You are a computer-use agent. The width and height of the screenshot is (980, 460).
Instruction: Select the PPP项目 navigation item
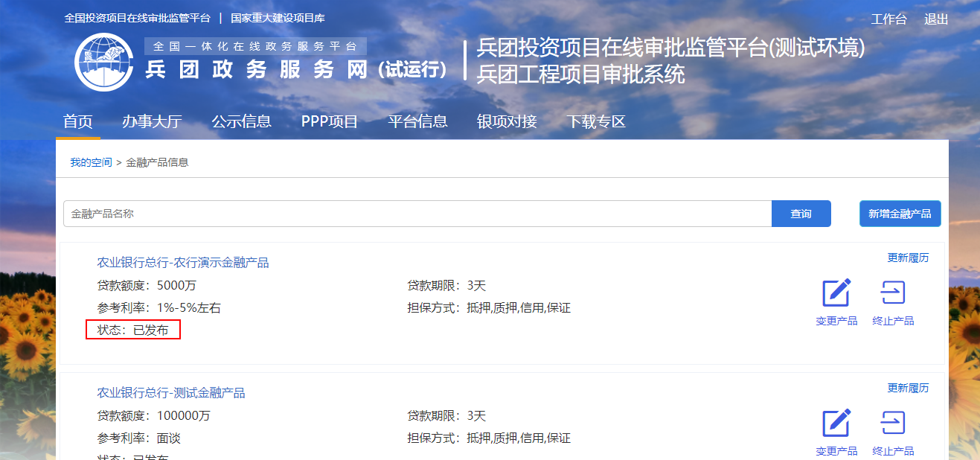330,122
